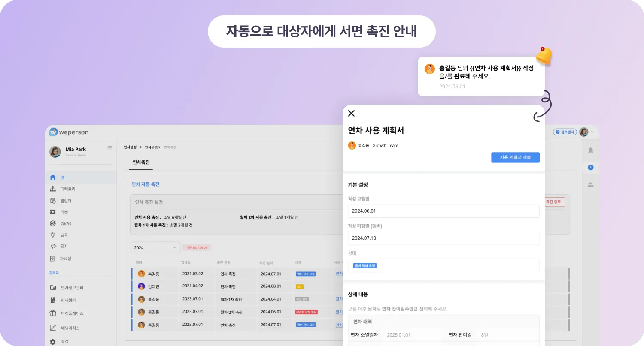This screenshot has width=644, height=346.
Task: Click the yellow 대기 status badge
Action: click(300, 286)
